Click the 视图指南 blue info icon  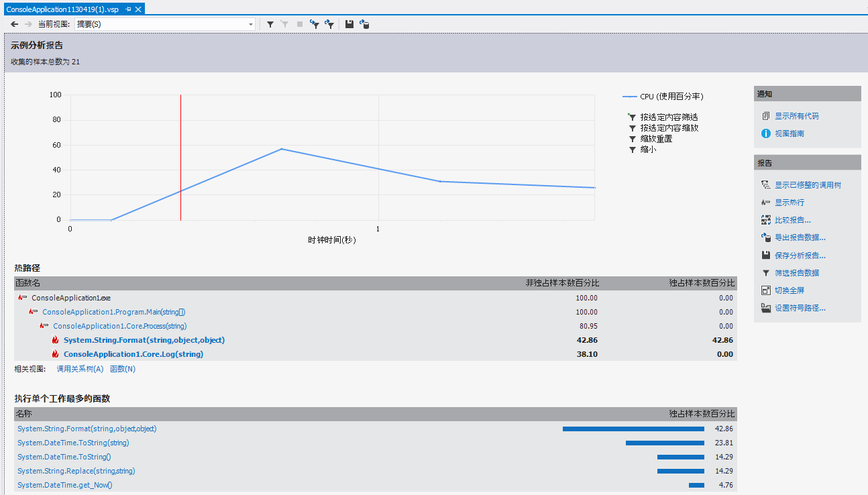click(766, 133)
